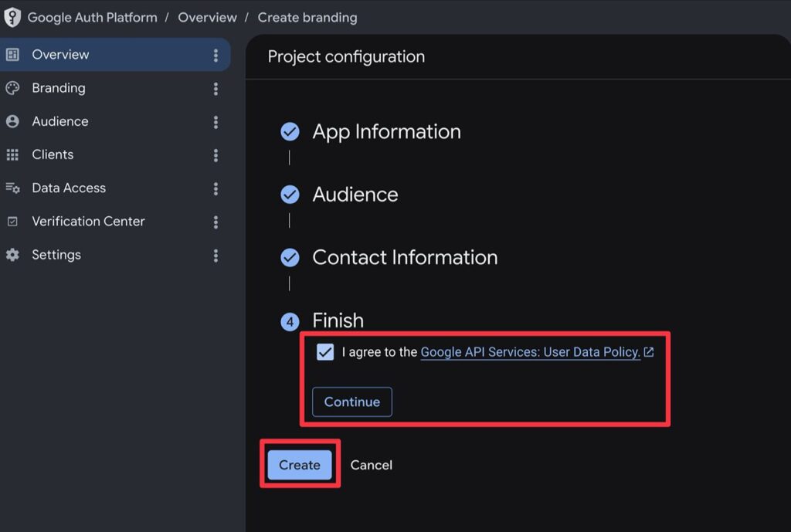
Task: Click the Cancel button
Action: pyautogui.click(x=372, y=465)
